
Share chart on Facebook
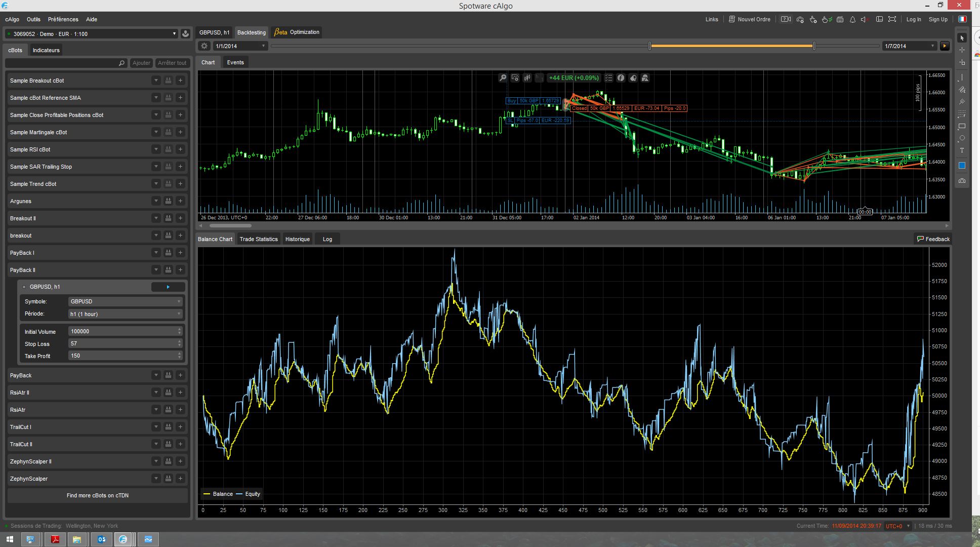click(621, 78)
